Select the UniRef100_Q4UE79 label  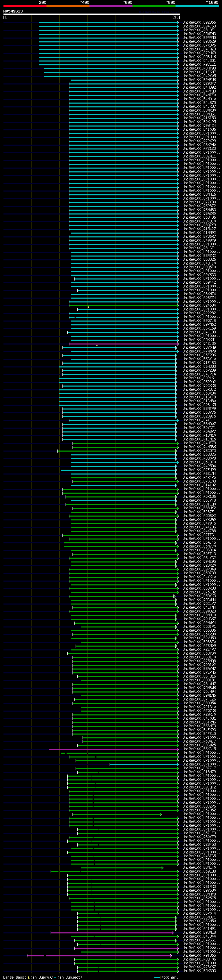pyautogui.click(x=199, y=443)
